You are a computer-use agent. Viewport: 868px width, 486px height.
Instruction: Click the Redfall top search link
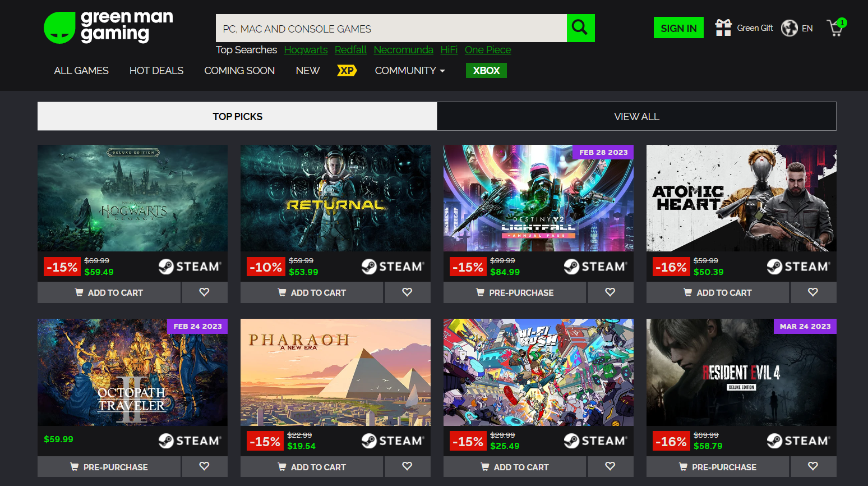[350, 50]
